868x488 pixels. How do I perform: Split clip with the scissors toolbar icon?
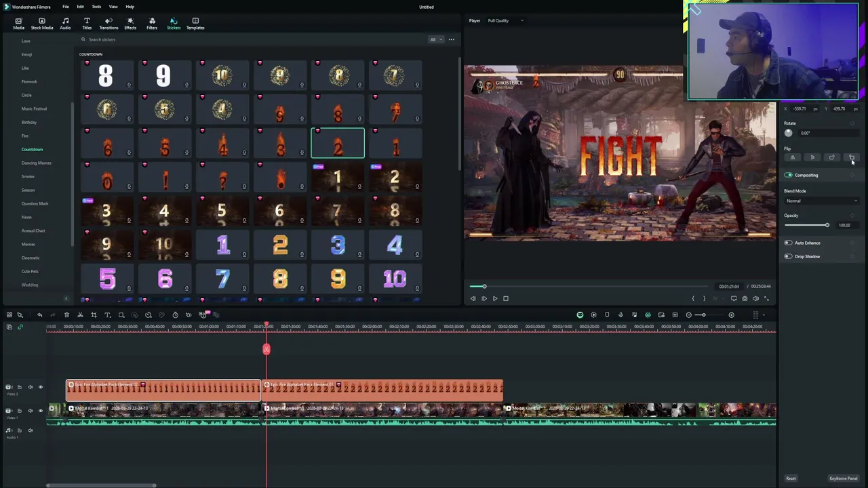coord(80,314)
